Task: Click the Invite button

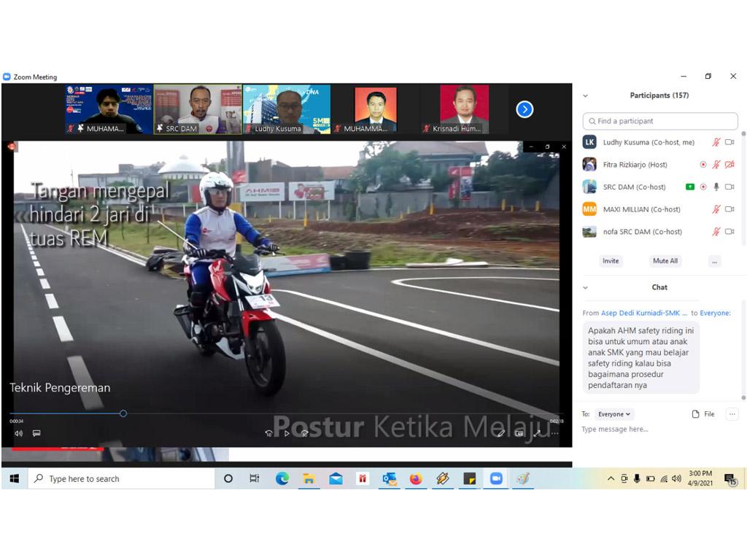Action: 611,261
